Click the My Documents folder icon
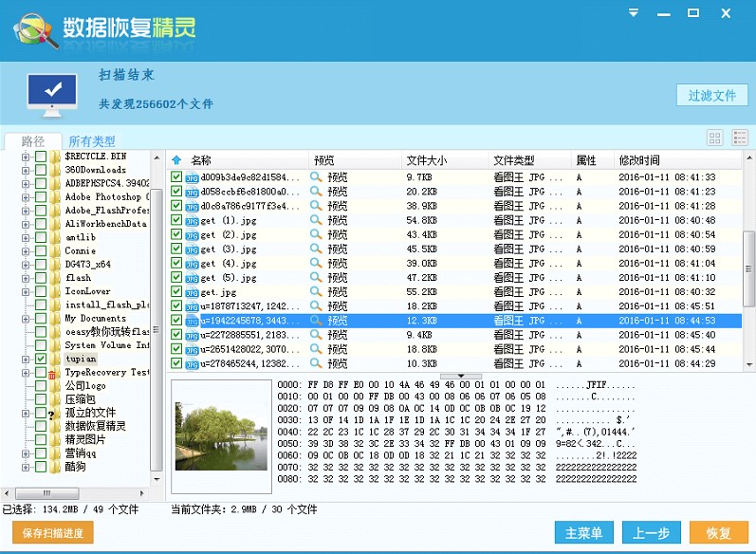 point(56,319)
